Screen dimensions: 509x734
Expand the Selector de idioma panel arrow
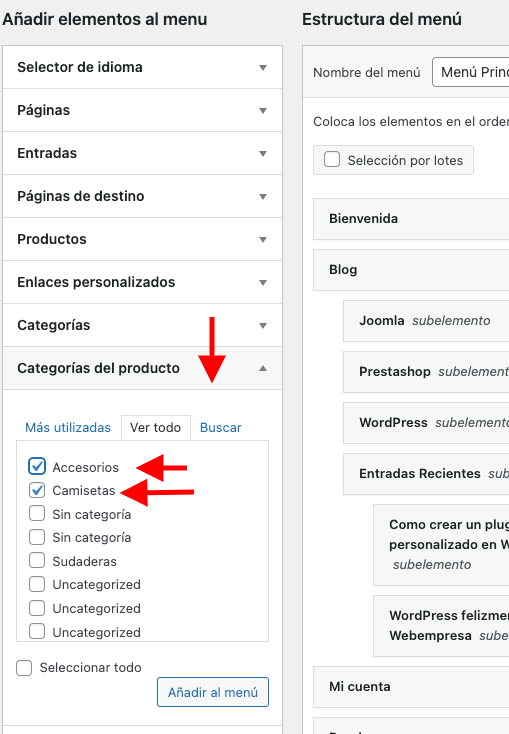(263, 67)
